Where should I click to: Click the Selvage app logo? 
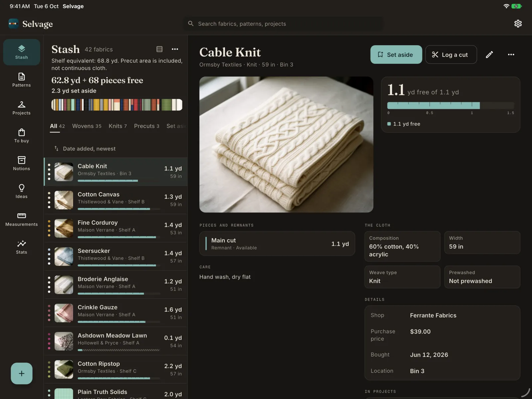point(13,24)
